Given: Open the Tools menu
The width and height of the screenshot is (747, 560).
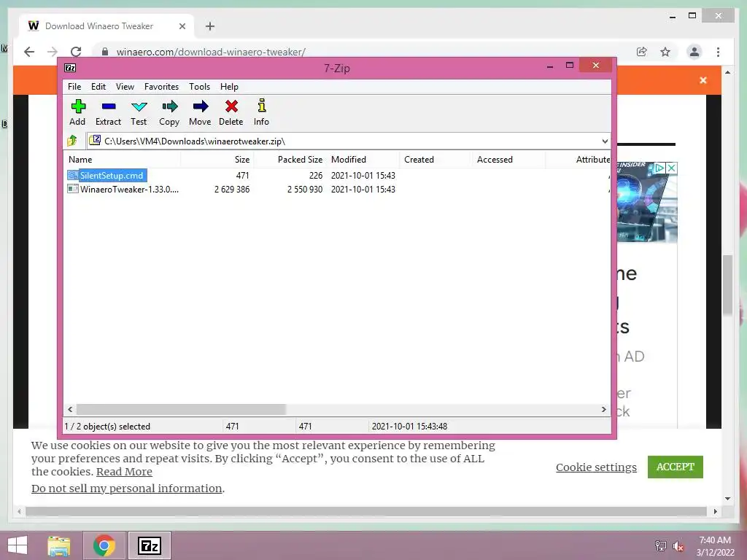Looking at the screenshot, I should click(x=200, y=87).
